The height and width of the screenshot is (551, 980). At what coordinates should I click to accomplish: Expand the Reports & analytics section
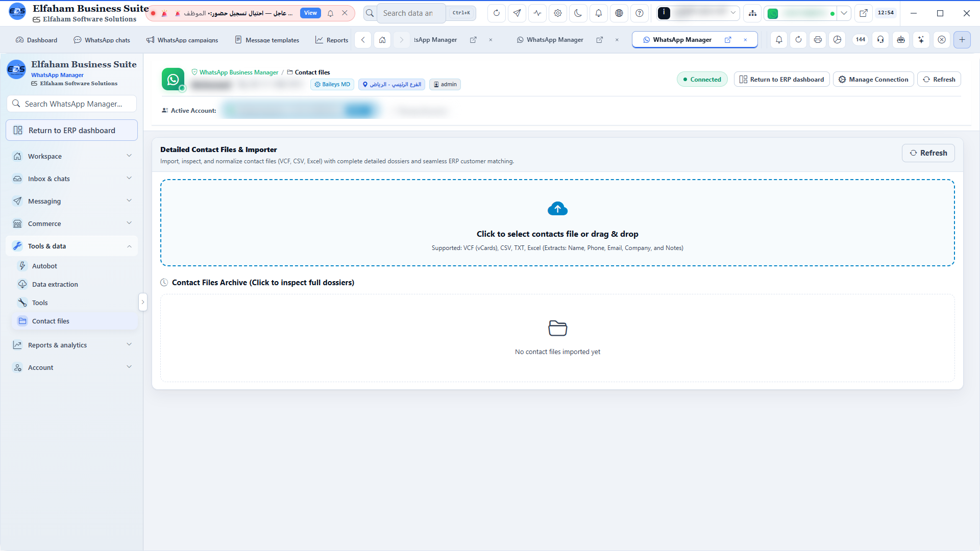(x=71, y=345)
